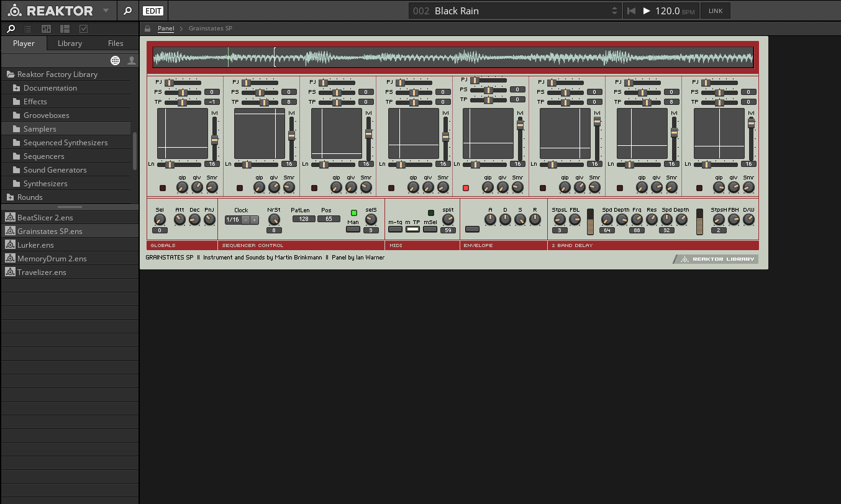
Task: Click the panel lock icon
Action: [148, 29]
